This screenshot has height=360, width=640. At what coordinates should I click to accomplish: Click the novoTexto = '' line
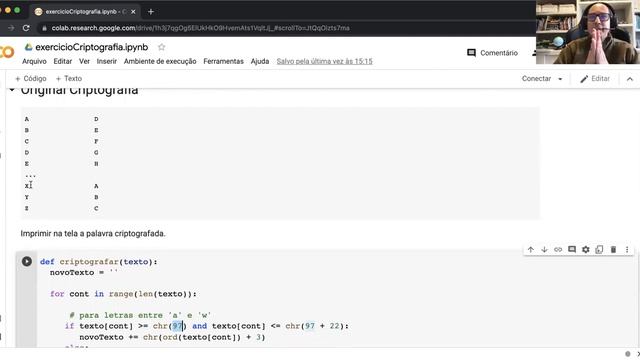(x=84, y=272)
